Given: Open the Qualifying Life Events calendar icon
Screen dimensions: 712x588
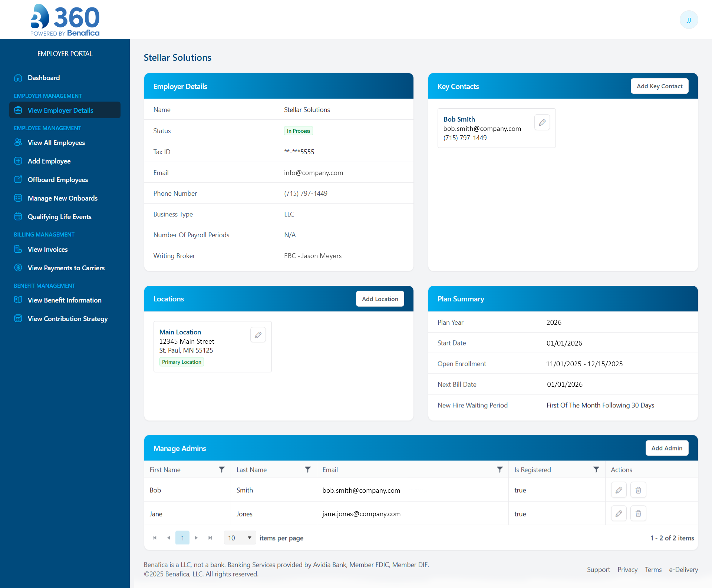Looking at the screenshot, I should pyautogui.click(x=18, y=217).
